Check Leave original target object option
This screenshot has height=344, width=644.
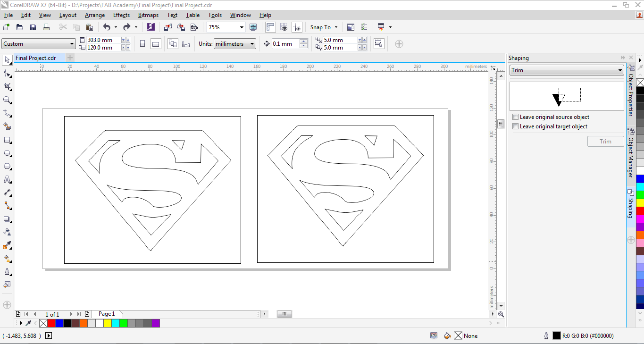tap(516, 126)
